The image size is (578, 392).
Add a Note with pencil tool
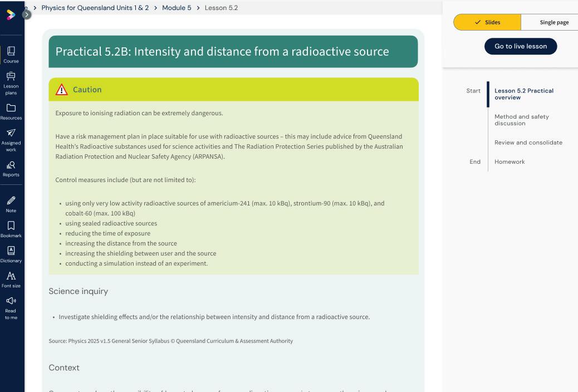click(11, 204)
